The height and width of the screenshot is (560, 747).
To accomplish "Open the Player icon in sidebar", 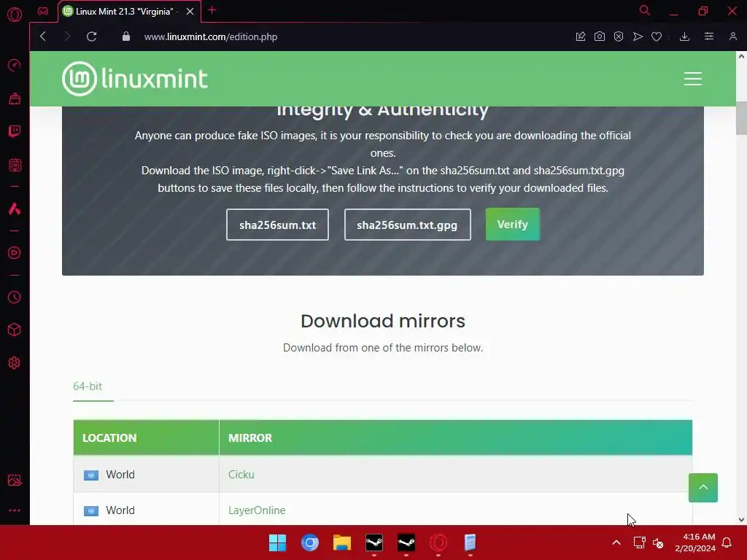I will (15, 253).
